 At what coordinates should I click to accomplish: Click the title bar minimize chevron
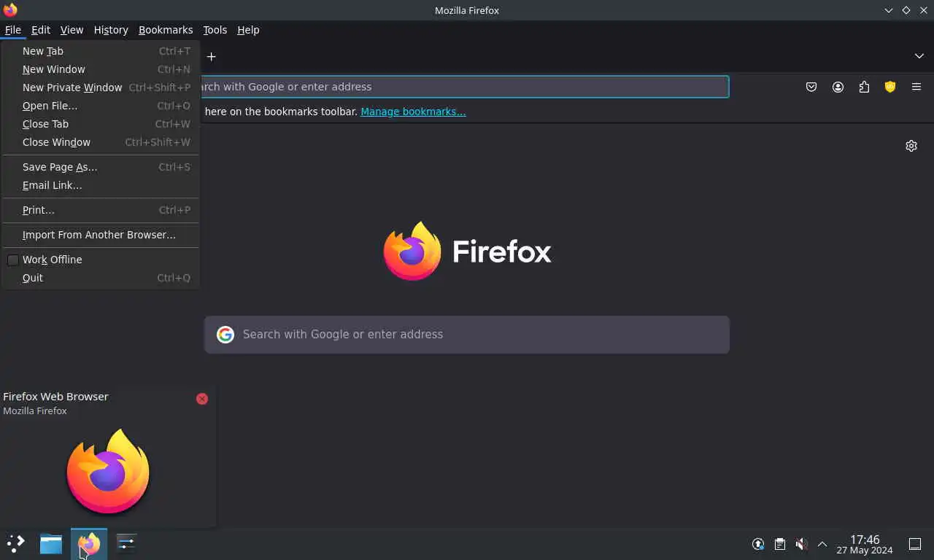pos(889,10)
